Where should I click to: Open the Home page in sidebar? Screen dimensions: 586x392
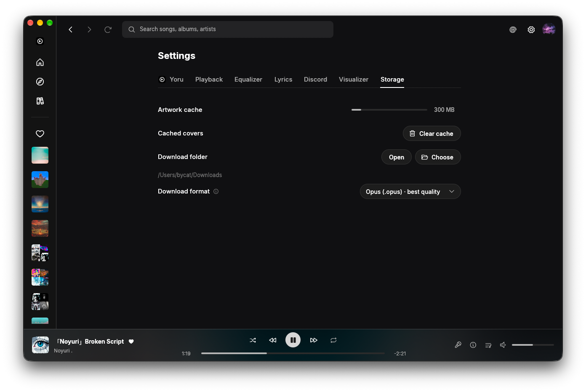tap(40, 62)
